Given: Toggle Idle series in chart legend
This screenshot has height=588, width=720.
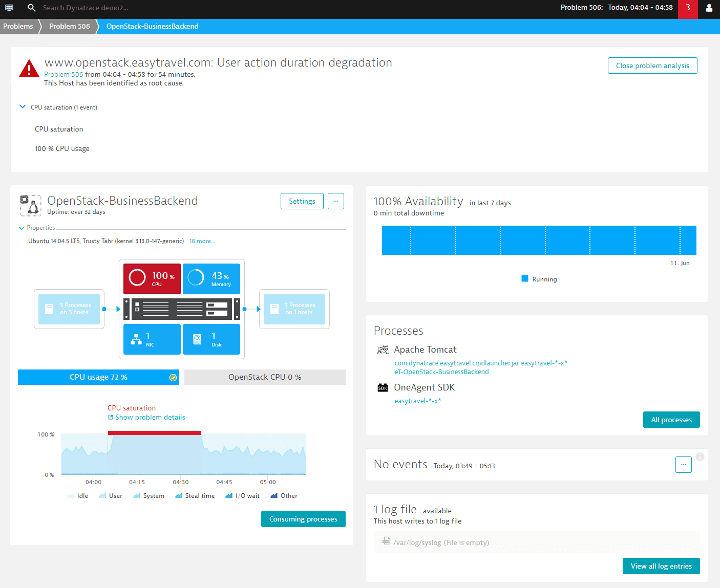Looking at the screenshot, I should click(78, 496).
